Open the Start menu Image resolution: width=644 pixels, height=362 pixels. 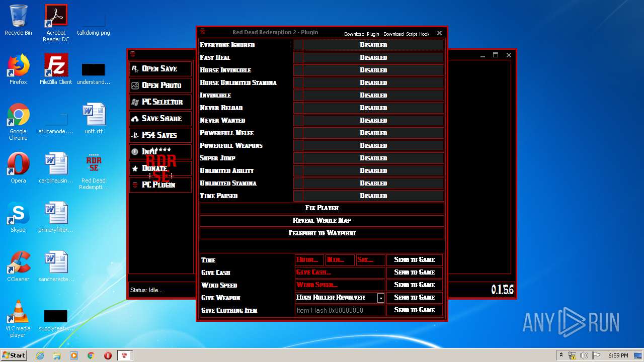14,355
